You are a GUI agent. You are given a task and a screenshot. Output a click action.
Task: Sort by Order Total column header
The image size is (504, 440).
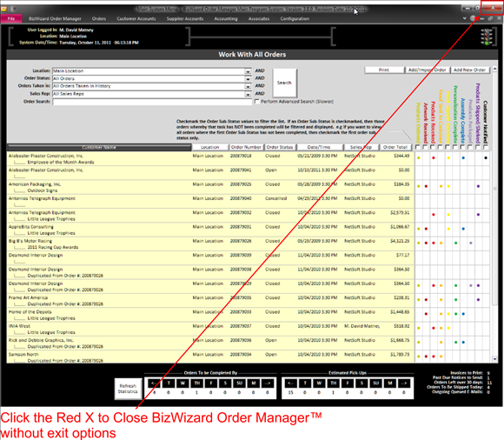click(395, 147)
